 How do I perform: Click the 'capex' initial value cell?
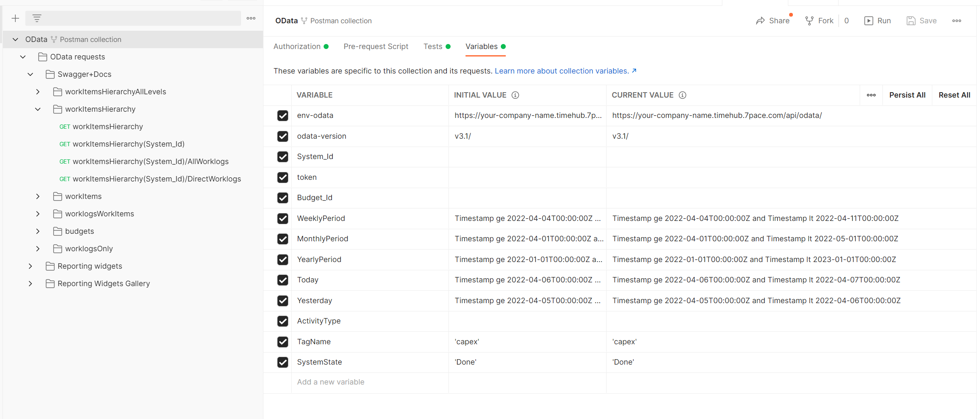(527, 342)
